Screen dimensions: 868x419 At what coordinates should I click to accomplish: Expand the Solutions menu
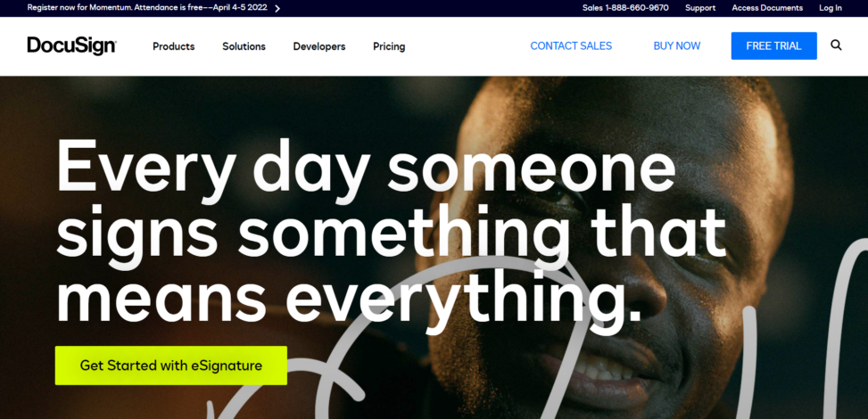244,46
